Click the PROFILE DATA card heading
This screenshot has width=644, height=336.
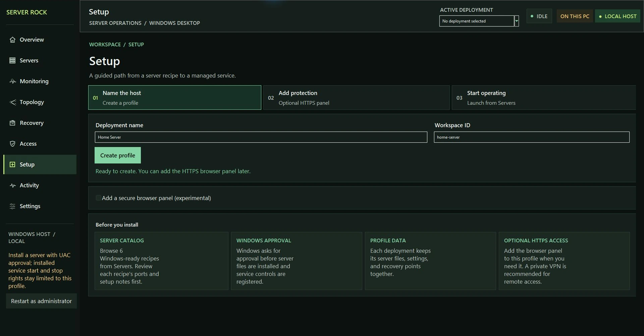tap(388, 240)
